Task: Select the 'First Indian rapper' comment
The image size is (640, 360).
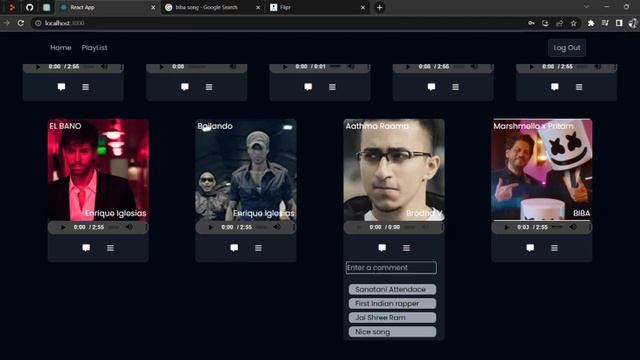Action: click(392, 304)
